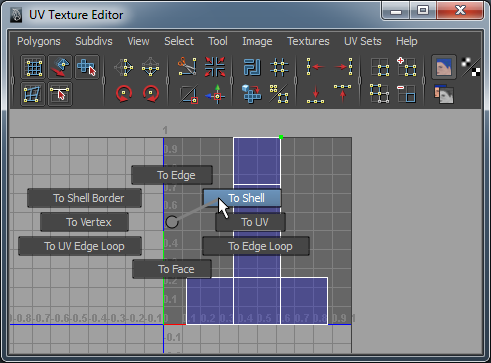Click the Cut UV edges scissors icon

(x=187, y=66)
